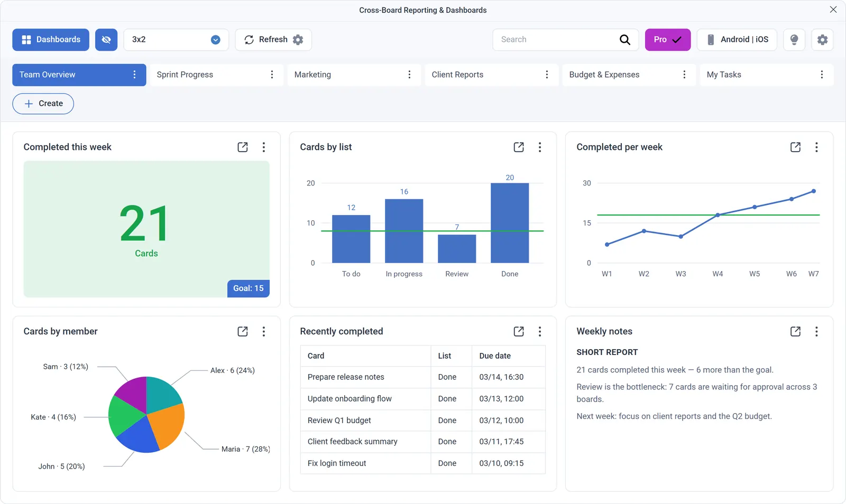The width and height of the screenshot is (846, 504).
Task: Open the Budget & Expenses tab options menu
Action: 684,74
